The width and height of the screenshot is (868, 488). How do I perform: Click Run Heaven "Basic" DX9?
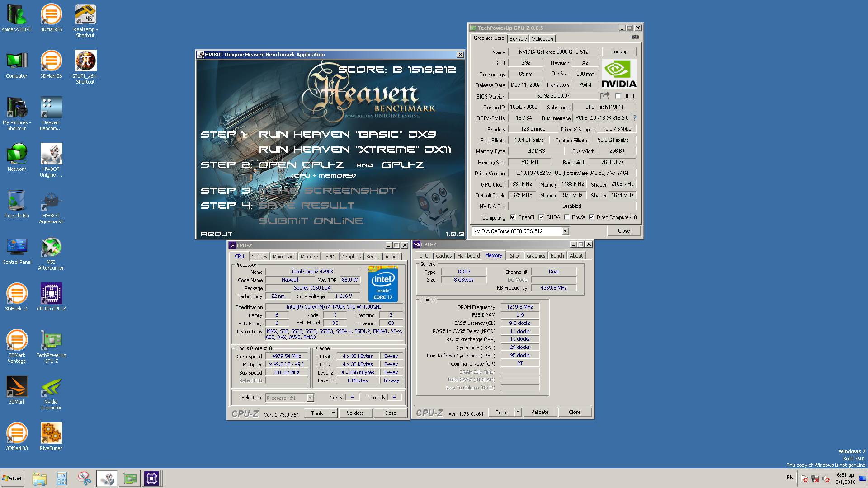point(347,135)
